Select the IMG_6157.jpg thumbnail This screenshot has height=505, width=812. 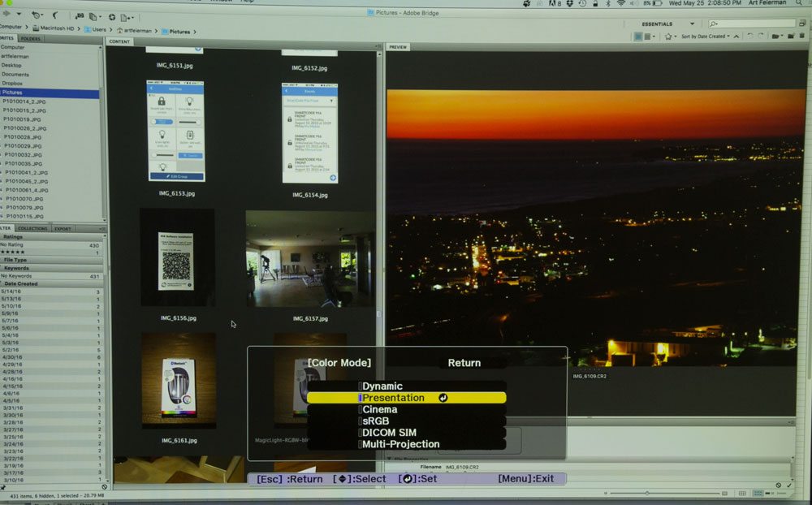310,259
